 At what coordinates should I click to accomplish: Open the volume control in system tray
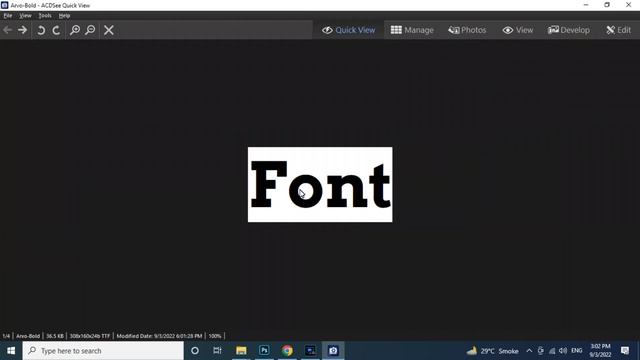[563, 351]
